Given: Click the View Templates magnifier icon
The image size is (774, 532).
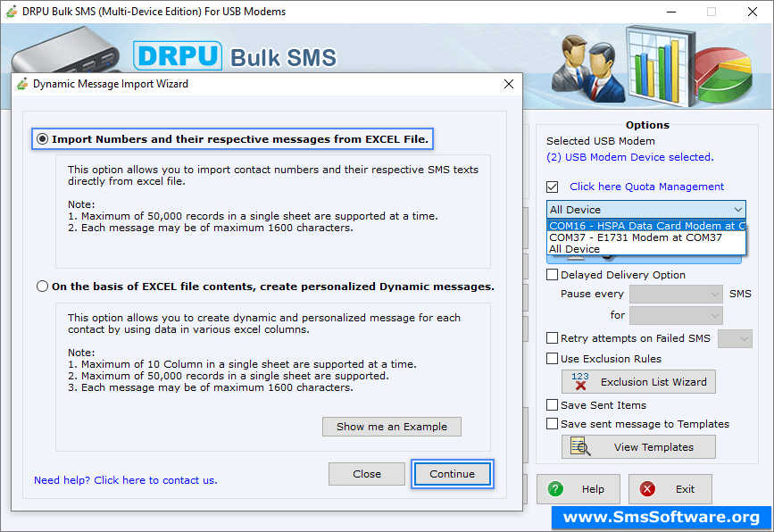Looking at the screenshot, I should click(580, 446).
